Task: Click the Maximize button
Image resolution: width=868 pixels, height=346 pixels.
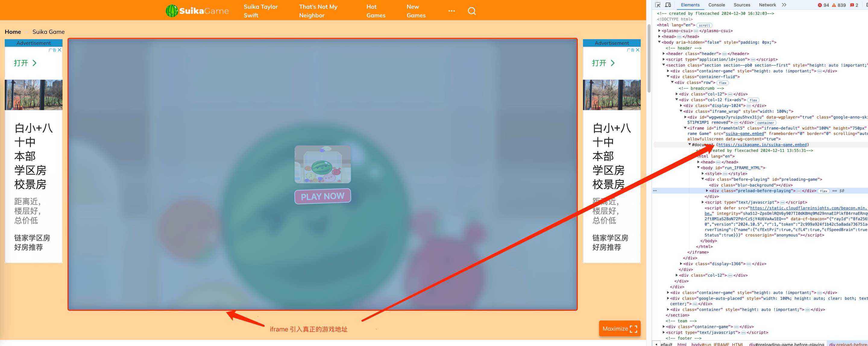Action: coord(619,329)
